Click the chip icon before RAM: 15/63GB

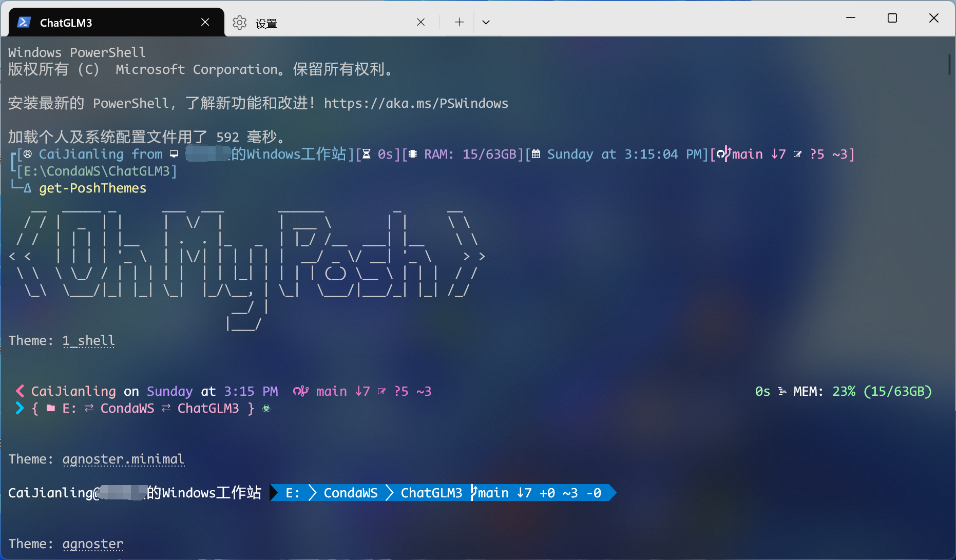coord(413,154)
